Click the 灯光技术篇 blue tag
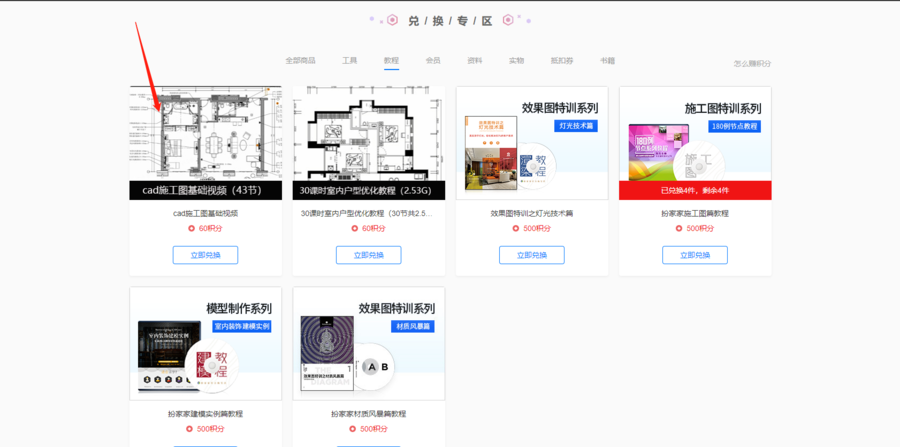900x447 pixels. click(576, 126)
